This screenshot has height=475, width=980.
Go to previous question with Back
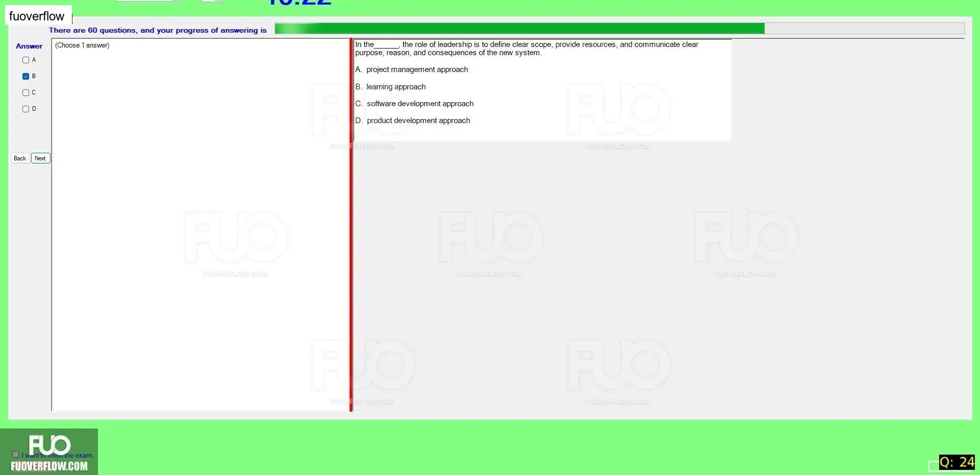tap(20, 158)
